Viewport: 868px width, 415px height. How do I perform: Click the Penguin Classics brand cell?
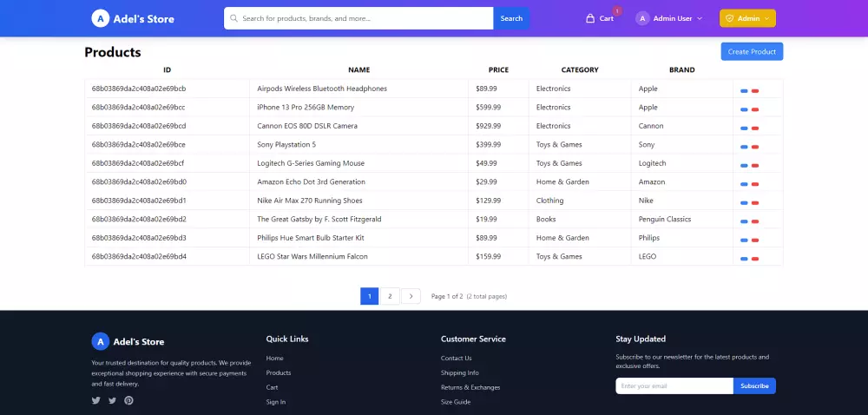pos(665,219)
